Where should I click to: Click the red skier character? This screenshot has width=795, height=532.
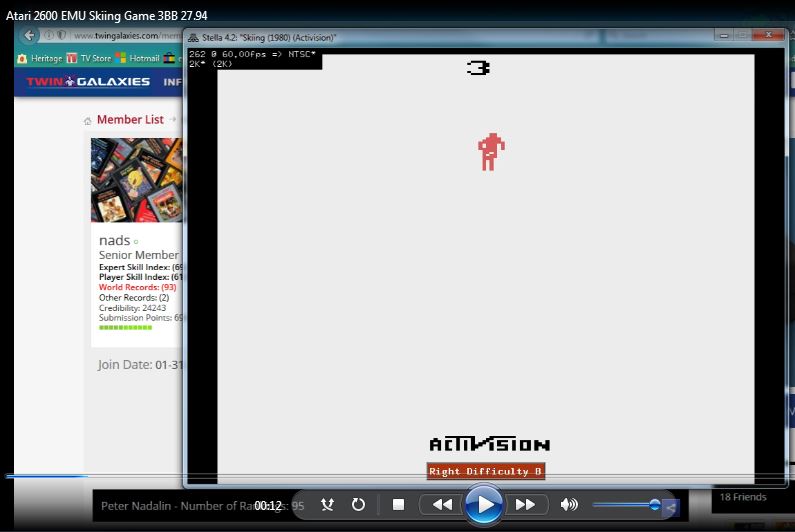[x=491, y=152]
